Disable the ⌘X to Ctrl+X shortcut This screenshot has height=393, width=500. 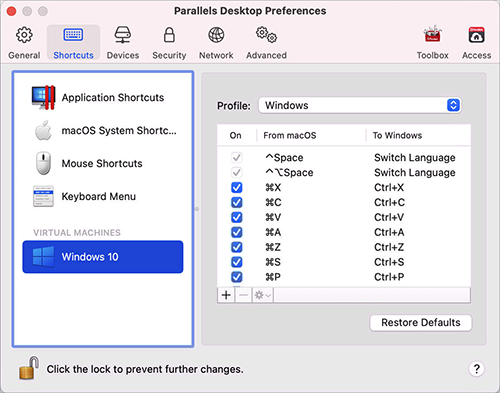pos(237,188)
